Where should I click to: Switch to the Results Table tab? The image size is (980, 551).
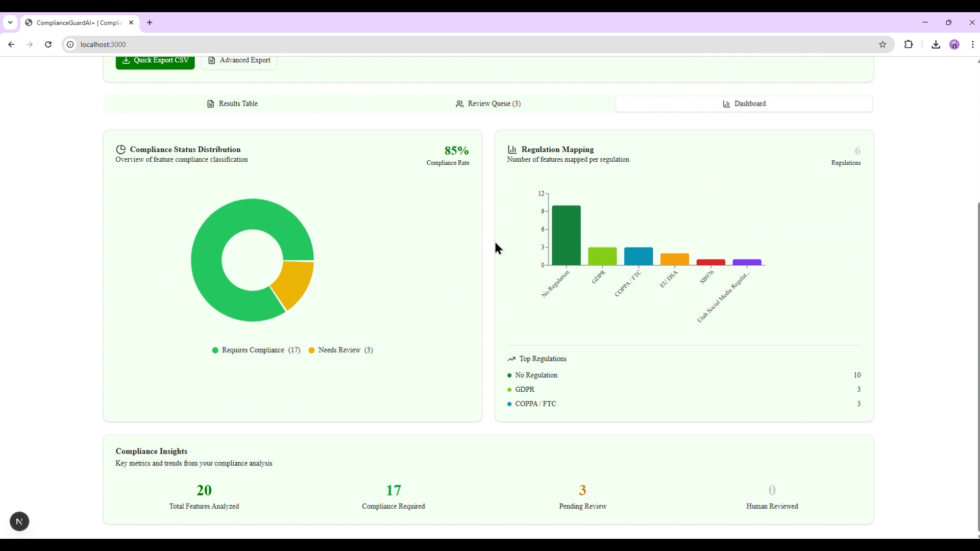232,104
